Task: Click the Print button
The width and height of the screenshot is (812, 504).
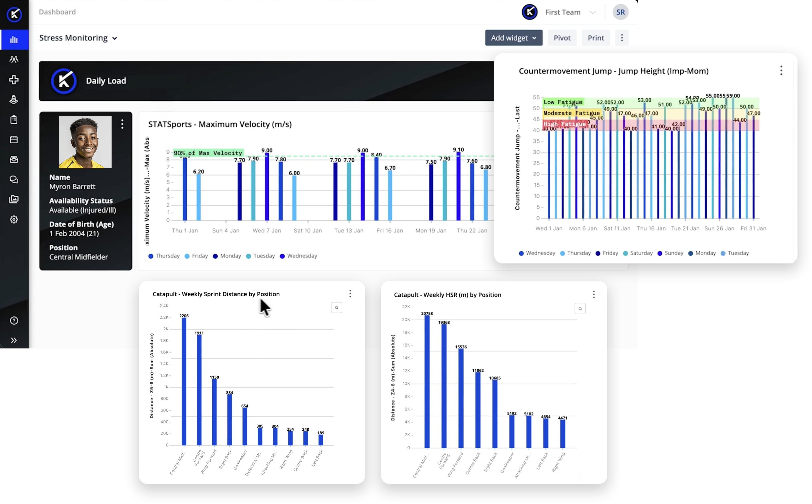Action: (596, 38)
